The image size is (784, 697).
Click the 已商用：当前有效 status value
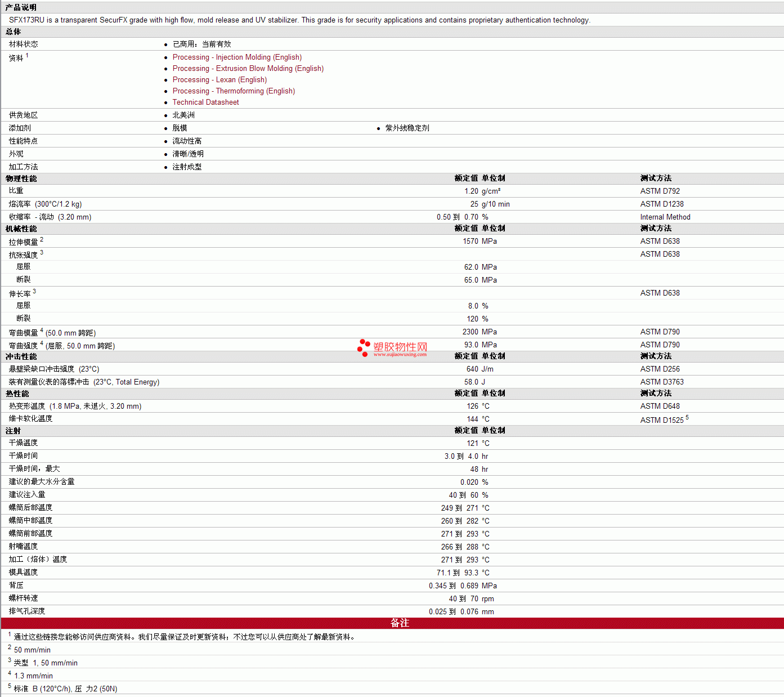pyautogui.click(x=201, y=44)
